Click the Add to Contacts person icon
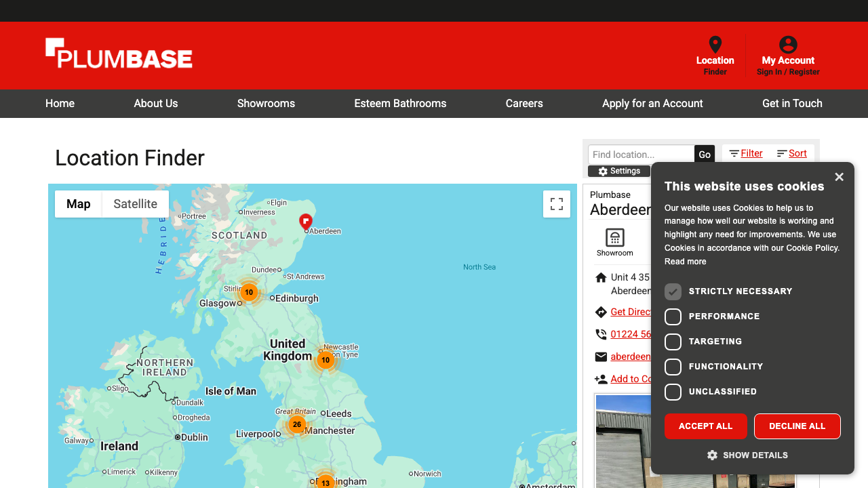 [x=601, y=379]
